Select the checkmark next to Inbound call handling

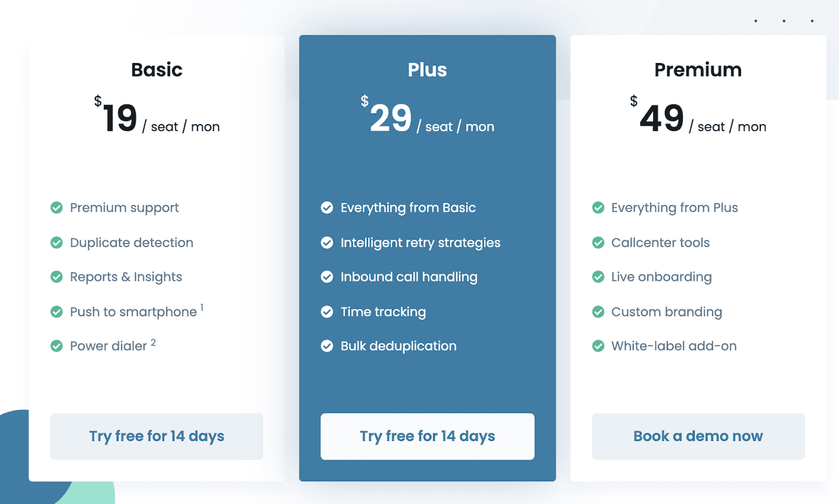[327, 277]
